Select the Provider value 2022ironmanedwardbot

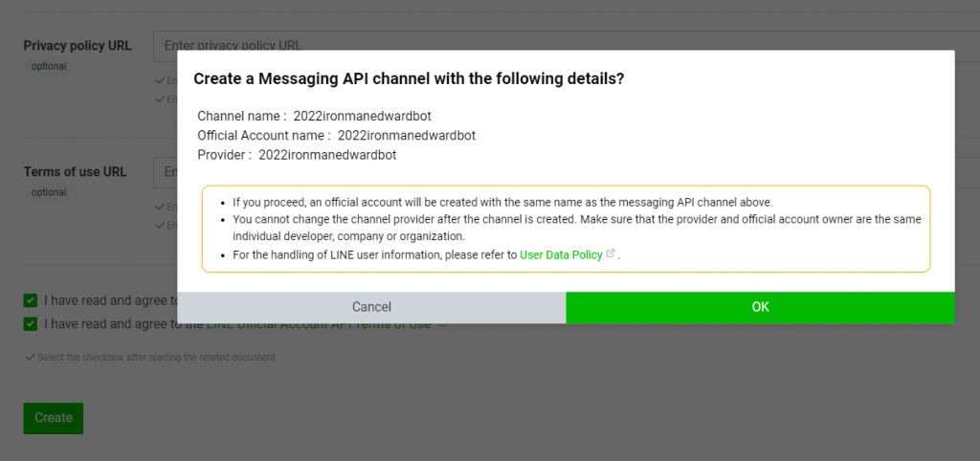[327, 155]
